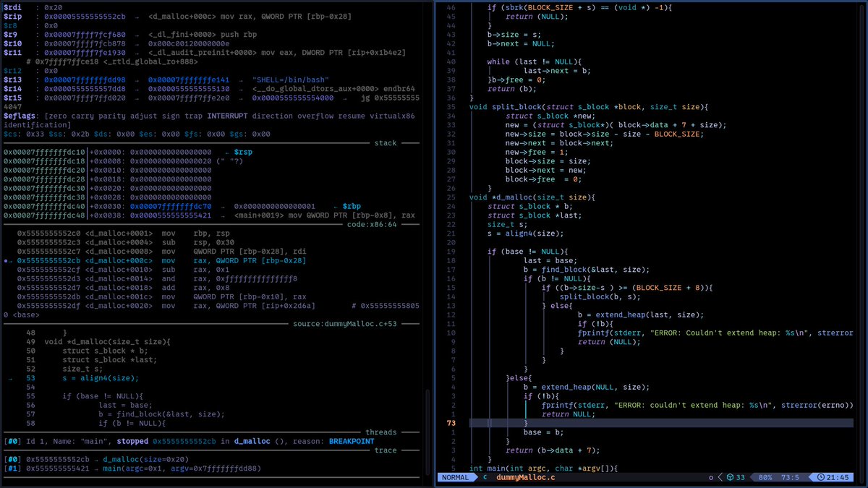Click the highlighted line 53 in GEF source
The width and height of the screenshot is (868, 488).
coord(81,378)
